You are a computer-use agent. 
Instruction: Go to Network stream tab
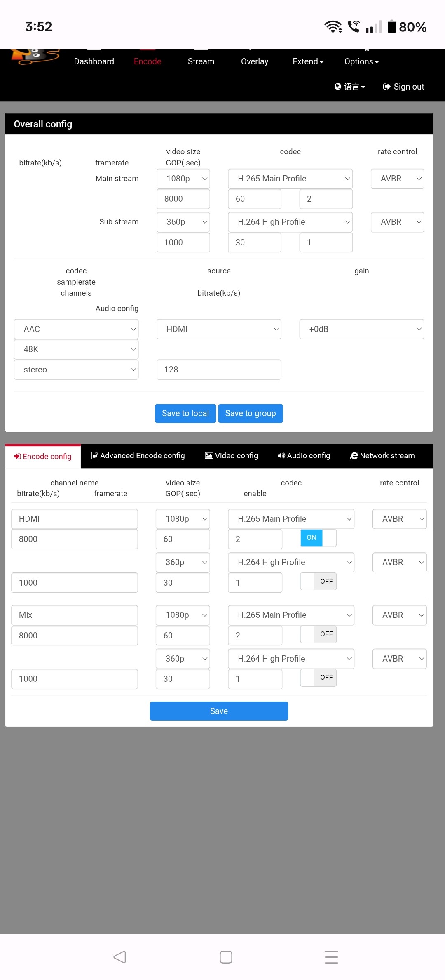(382, 456)
